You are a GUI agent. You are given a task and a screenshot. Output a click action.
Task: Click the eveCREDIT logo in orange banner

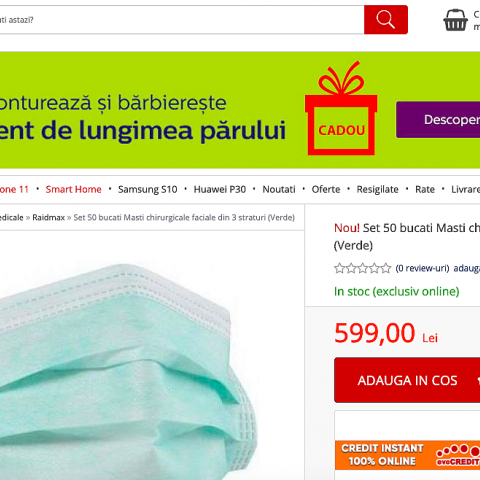(458, 455)
